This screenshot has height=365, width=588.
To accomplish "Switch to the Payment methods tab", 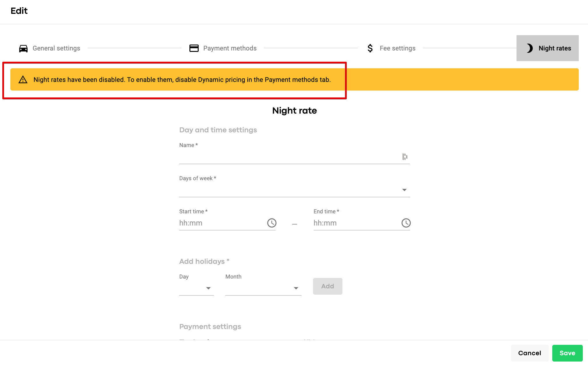I will click(x=230, y=48).
